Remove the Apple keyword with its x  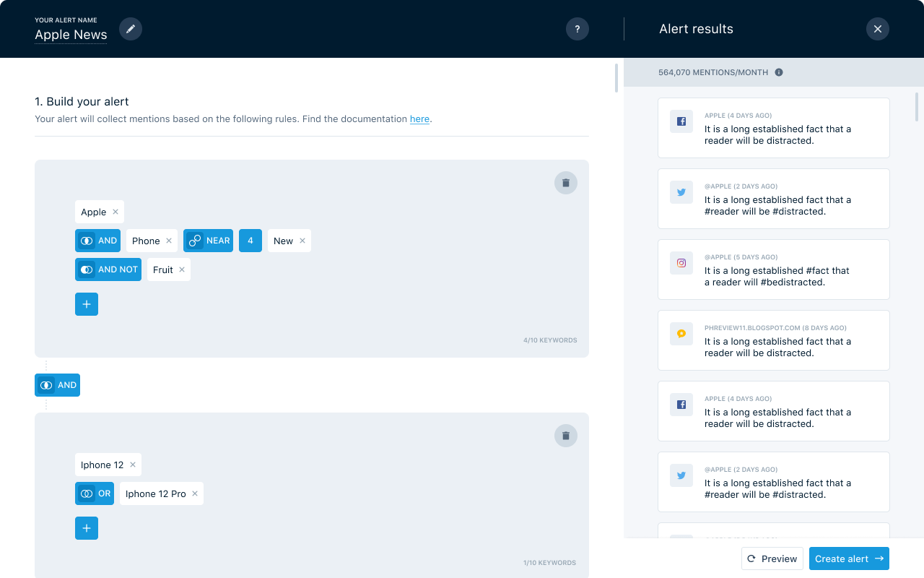[x=115, y=212]
